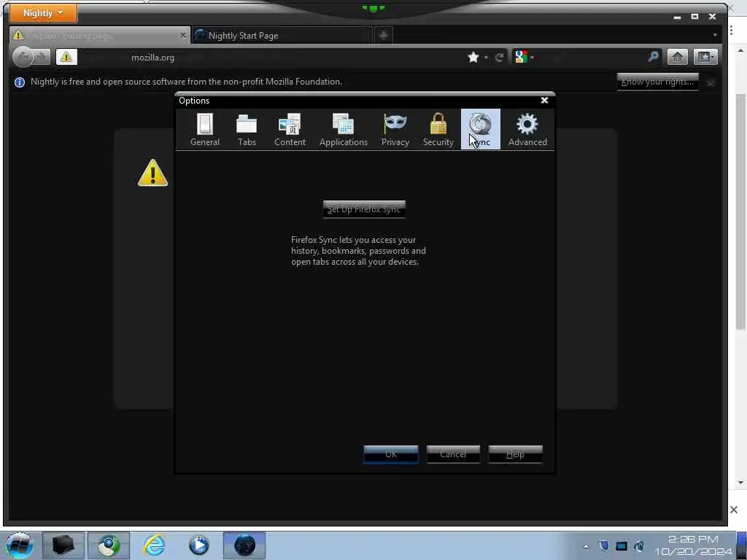This screenshot has height=560, width=747.
Task: Switch to the Tabs options pane
Action: (x=247, y=130)
